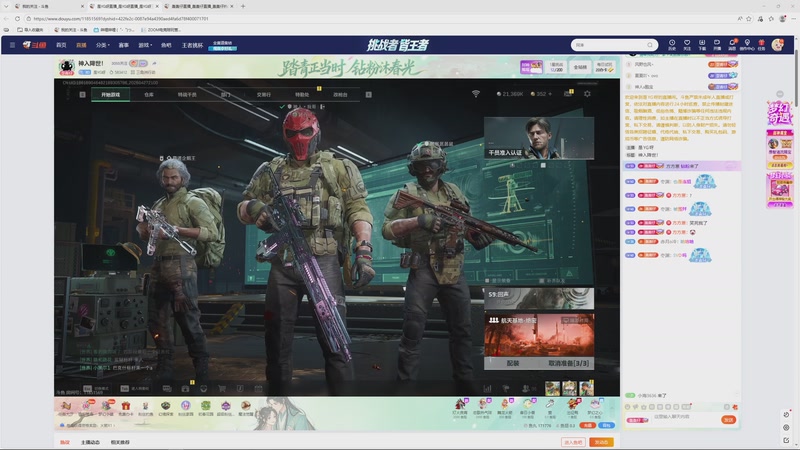Click the in-game friends icon
Viewport: 800px width, 450px height.
pyautogui.click(x=527, y=389)
